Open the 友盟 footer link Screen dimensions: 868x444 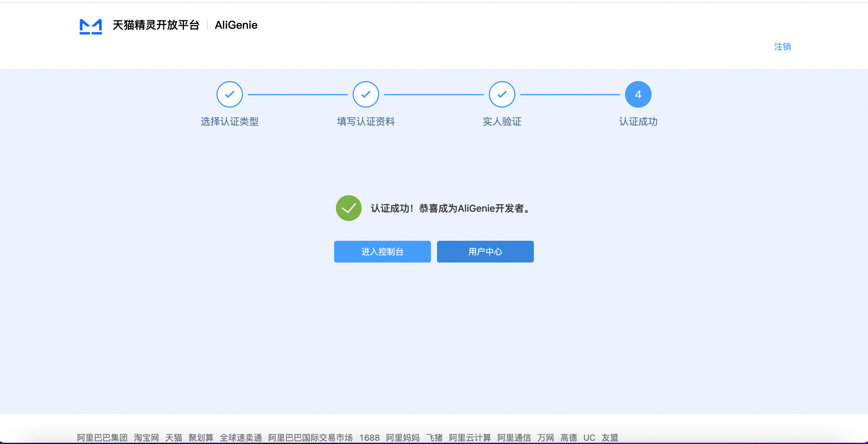[610, 437]
